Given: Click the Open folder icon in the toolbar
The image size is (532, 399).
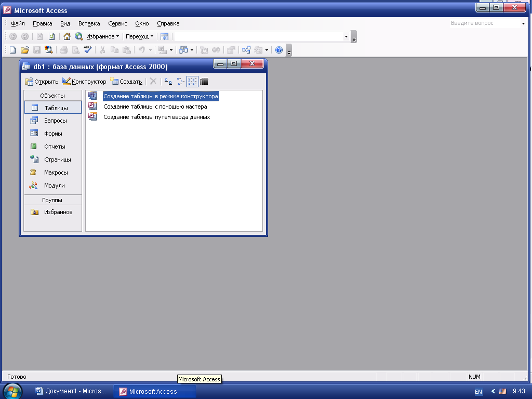Looking at the screenshot, I should tap(25, 50).
